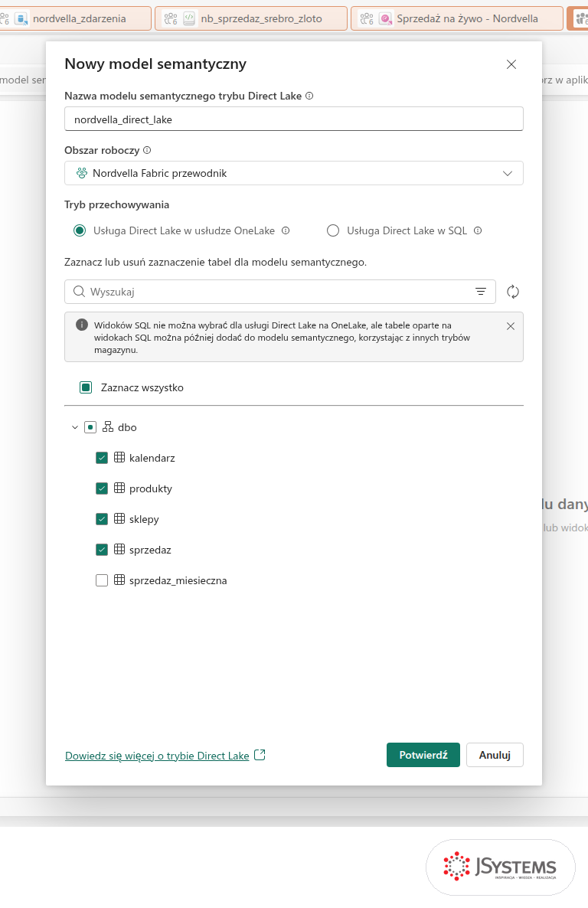Dismiss the SQL views info banner
The height and width of the screenshot is (908, 588).
click(x=511, y=326)
